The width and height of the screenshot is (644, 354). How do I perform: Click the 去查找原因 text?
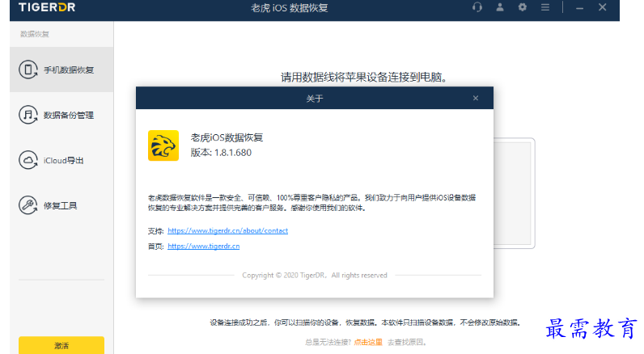(x=408, y=342)
